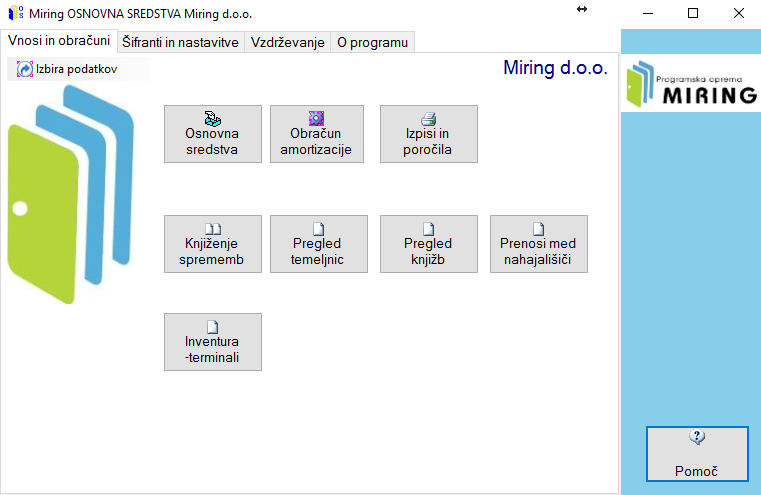
Task: Click the Miring app icon in title bar
Action: point(16,13)
